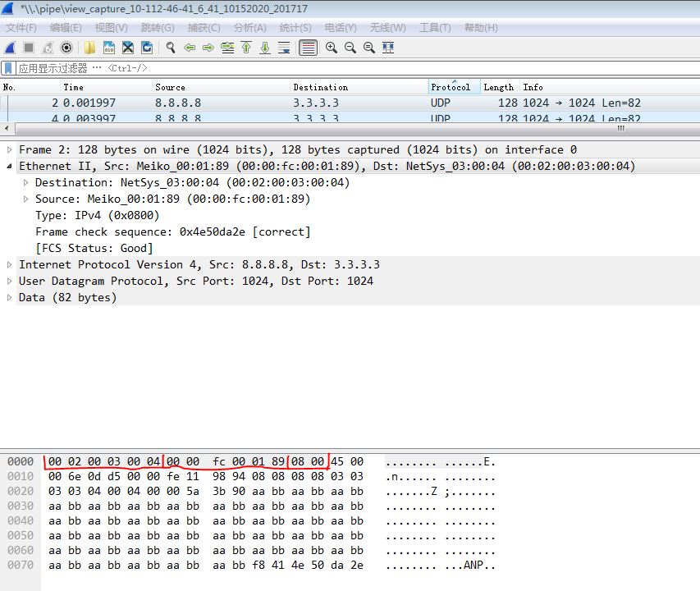
Task: Open the capture options dialog
Action: [66, 48]
